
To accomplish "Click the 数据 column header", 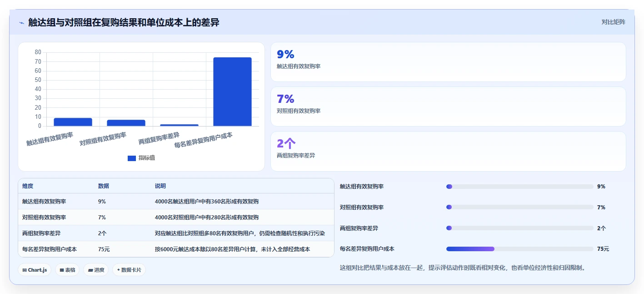I will tap(104, 186).
